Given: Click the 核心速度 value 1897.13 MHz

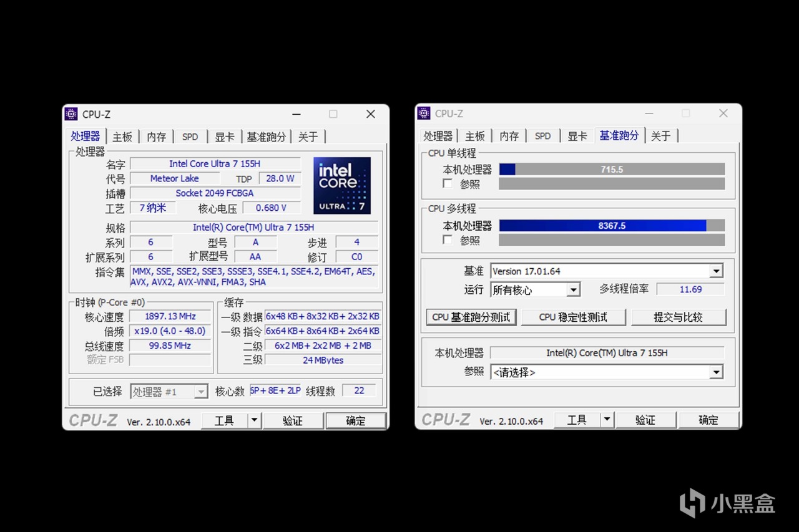Looking at the screenshot, I should click(x=170, y=316).
